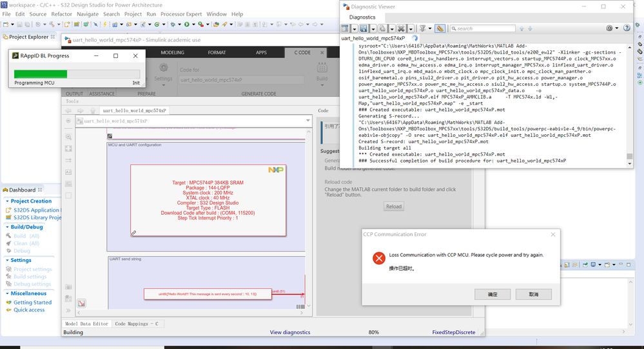Screen dimensions: 644x349
Task: Click the Simulink canvas up-level arrow
Action: (93, 110)
